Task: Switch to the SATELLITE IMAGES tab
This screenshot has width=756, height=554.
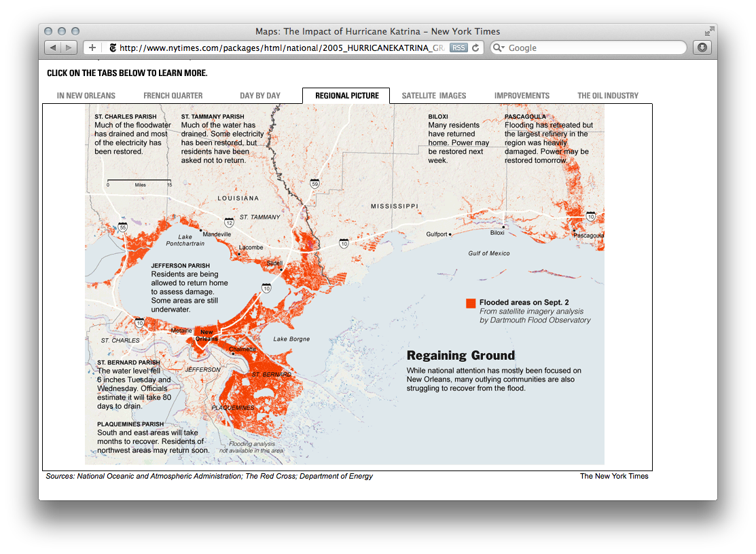Action: point(434,96)
